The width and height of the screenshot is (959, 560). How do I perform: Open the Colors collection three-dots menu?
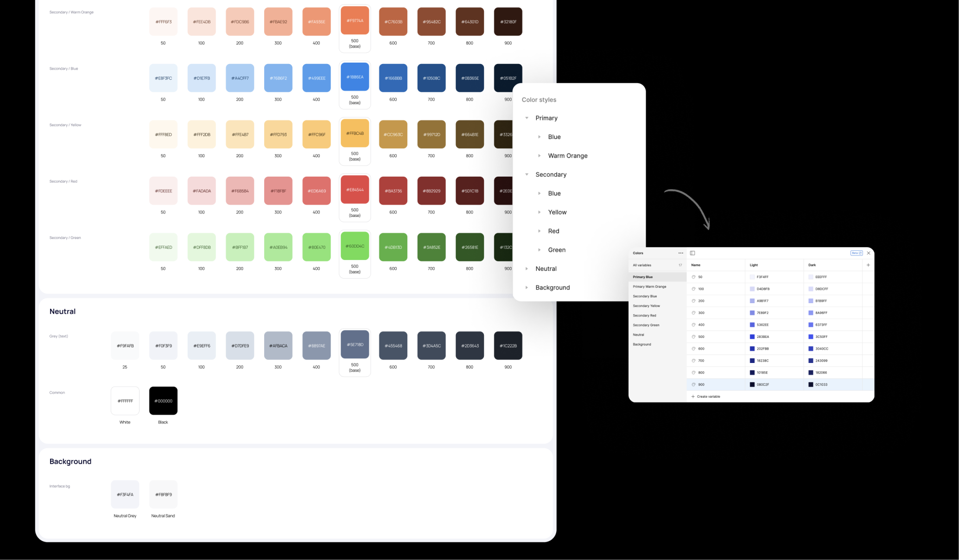[680, 253]
